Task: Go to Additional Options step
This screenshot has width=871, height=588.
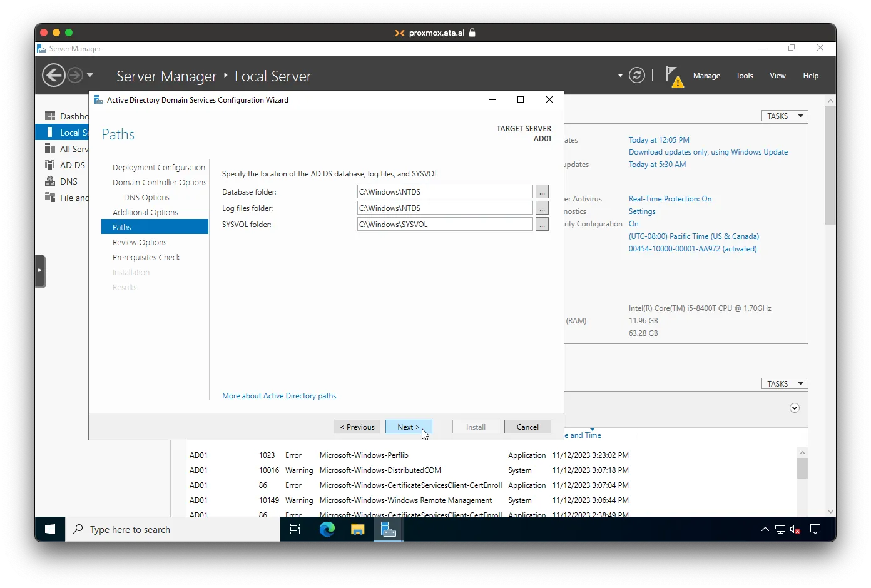Action: coord(145,212)
